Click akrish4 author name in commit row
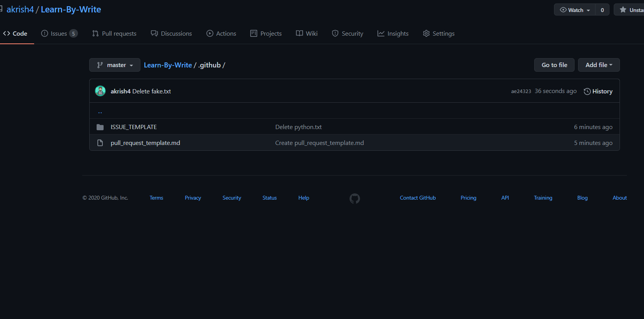The image size is (644, 319). point(121,91)
